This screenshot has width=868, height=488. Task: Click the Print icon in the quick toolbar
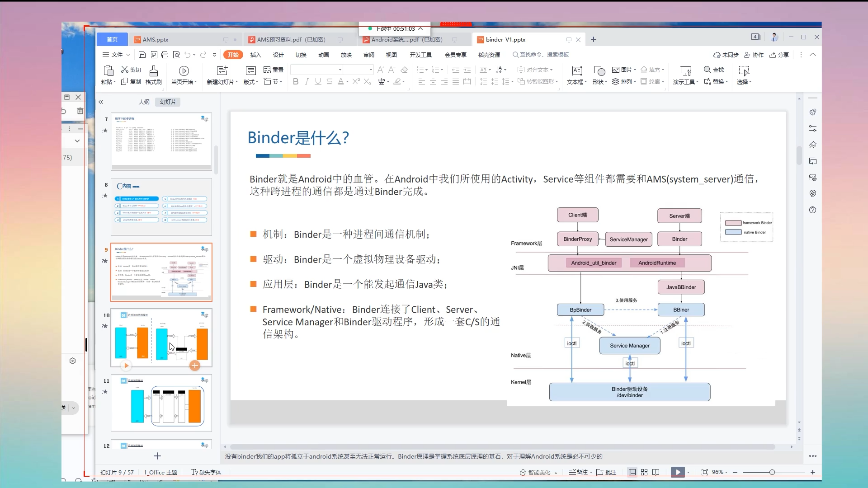pyautogui.click(x=165, y=55)
